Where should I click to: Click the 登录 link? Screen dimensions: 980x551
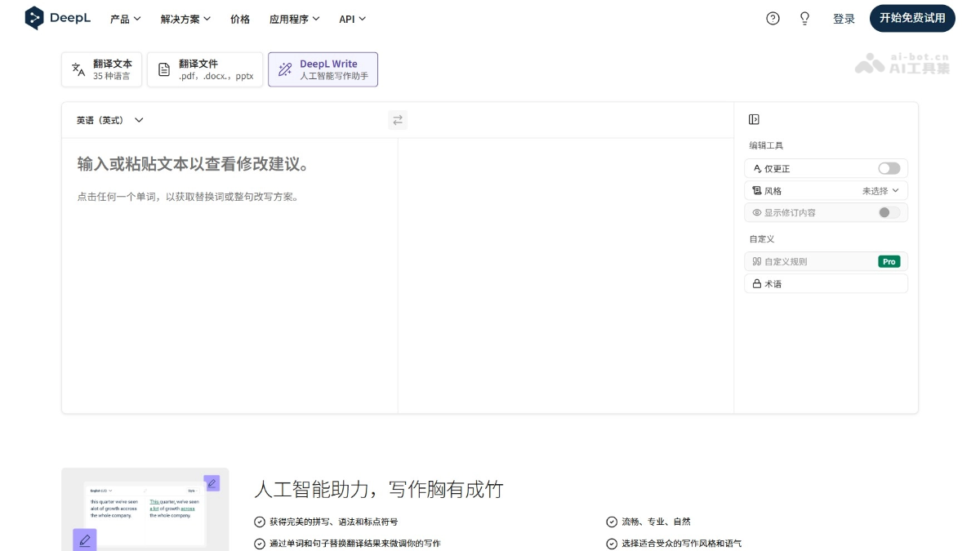(844, 18)
